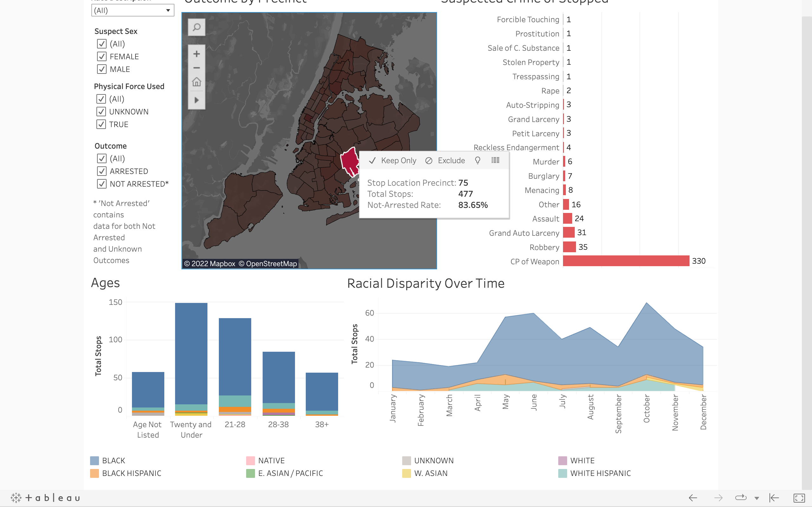Open the Race Description (All) dropdown
This screenshot has height=507, width=812.
(x=133, y=10)
